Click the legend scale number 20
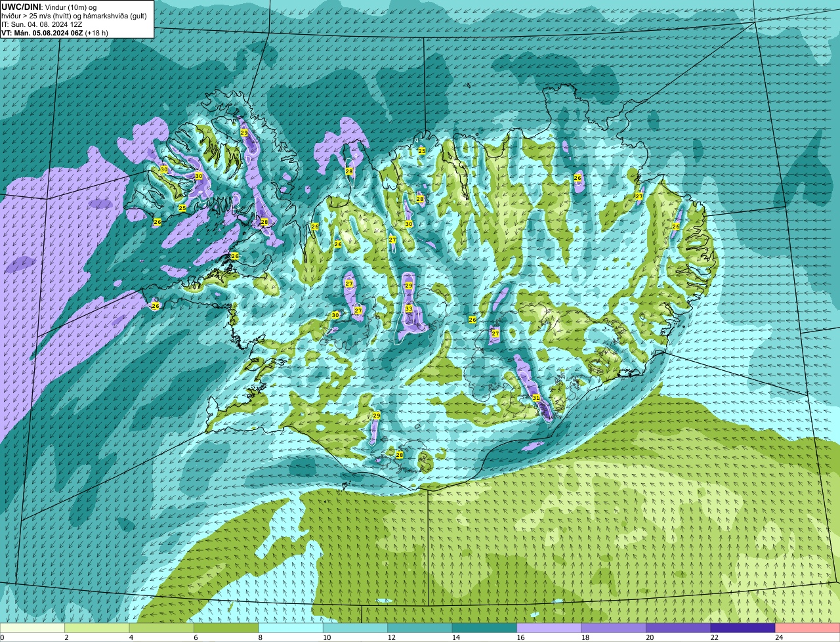The height and width of the screenshot is (642, 840). [x=650, y=637]
